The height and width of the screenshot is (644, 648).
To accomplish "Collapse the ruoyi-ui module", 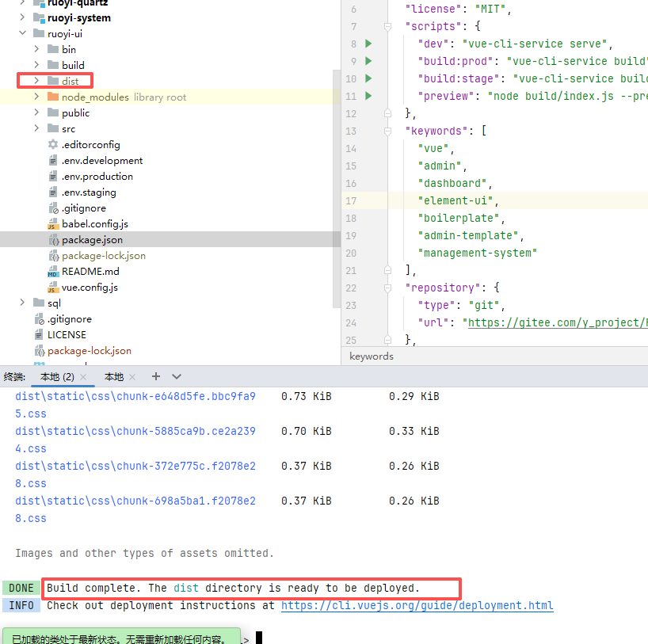I will [x=22, y=33].
